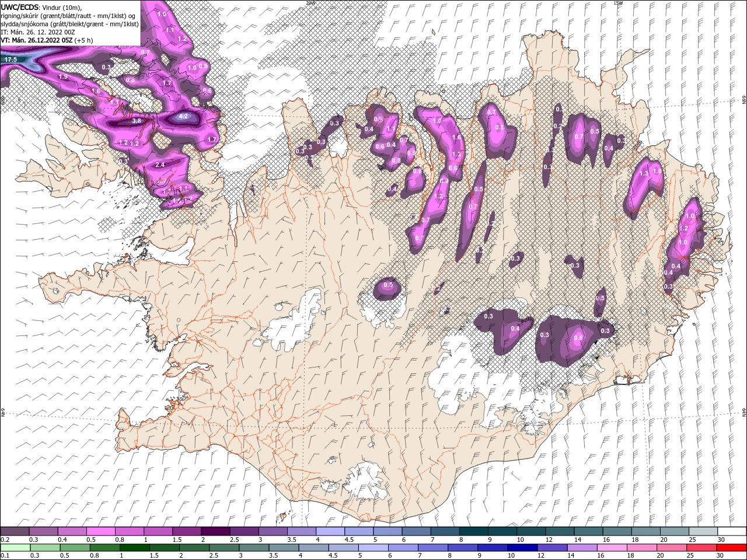Image resolution: width=747 pixels, height=560 pixels.
Task: Click the slydda/snjókoma legend description line
Action: pyautogui.click(x=69, y=24)
